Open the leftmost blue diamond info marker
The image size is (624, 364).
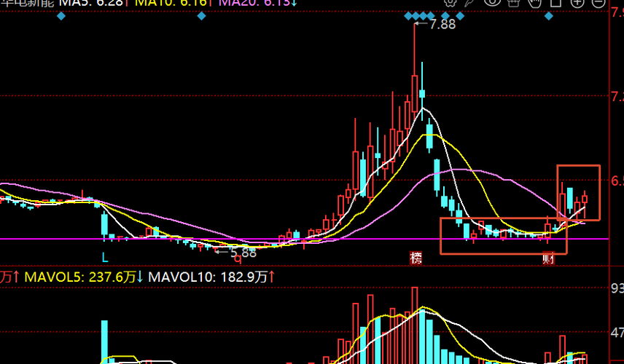pyautogui.click(x=61, y=16)
